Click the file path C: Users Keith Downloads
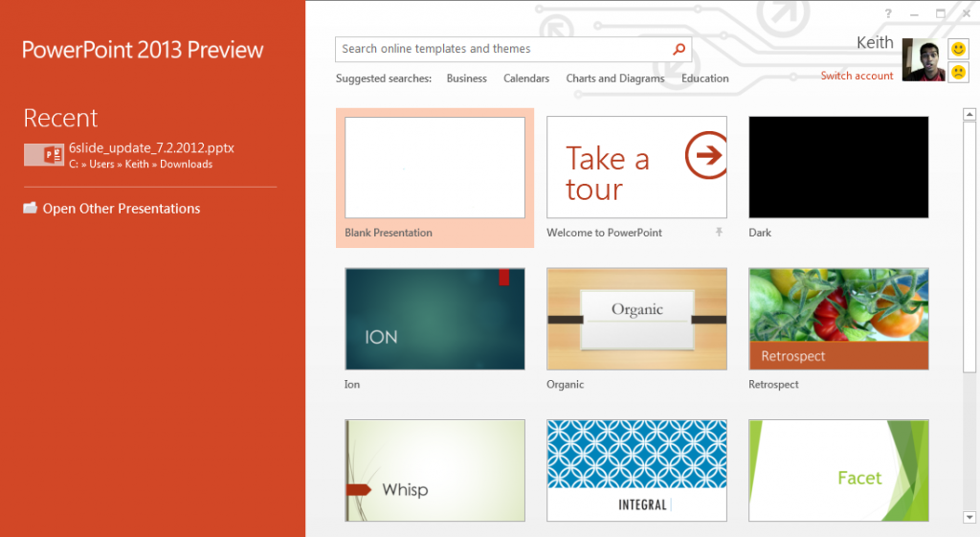The width and height of the screenshot is (980, 537). [141, 164]
